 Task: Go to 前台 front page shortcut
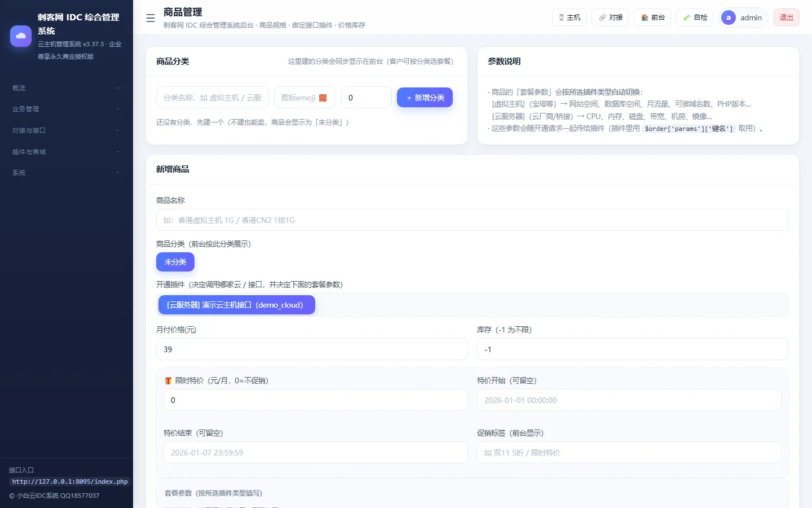(653, 17)
